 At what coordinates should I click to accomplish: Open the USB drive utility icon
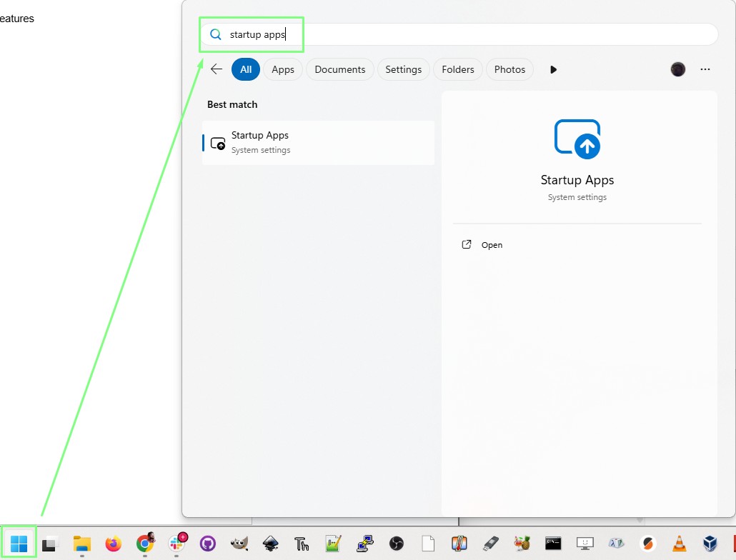(x=490, y=544)
